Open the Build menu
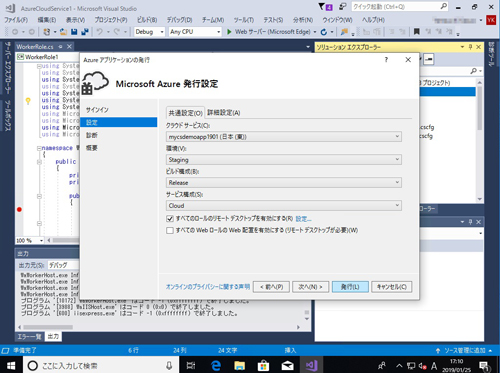The image size is (500, 373). click(x=147, y=20)
